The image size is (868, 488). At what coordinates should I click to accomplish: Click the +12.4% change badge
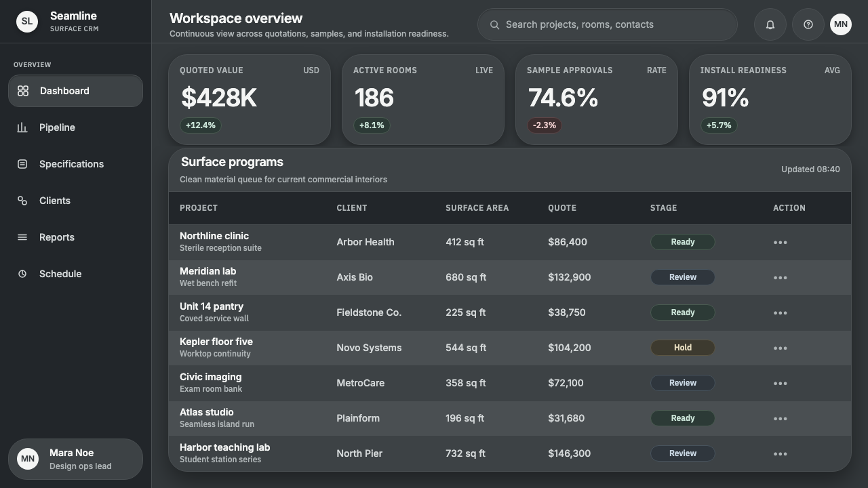(x=201, y=125)
